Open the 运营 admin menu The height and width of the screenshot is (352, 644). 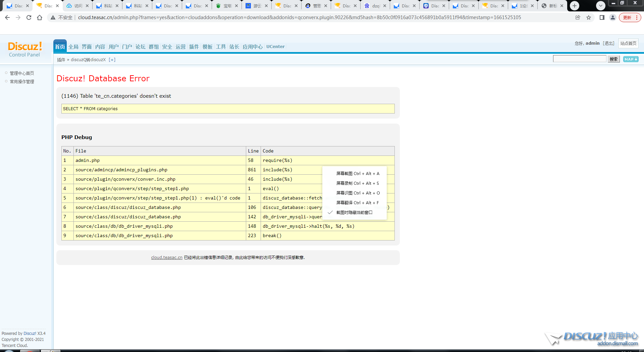181,47
